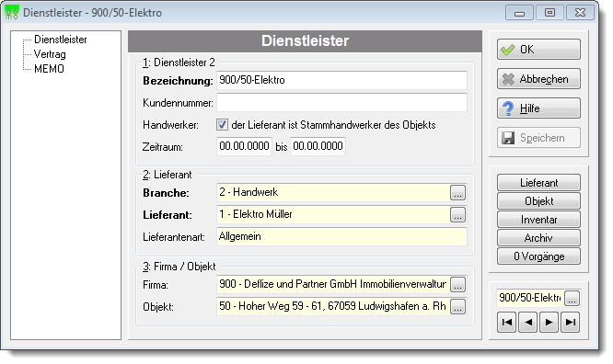Click the Zeitraum end date field

tap(318, 146)
